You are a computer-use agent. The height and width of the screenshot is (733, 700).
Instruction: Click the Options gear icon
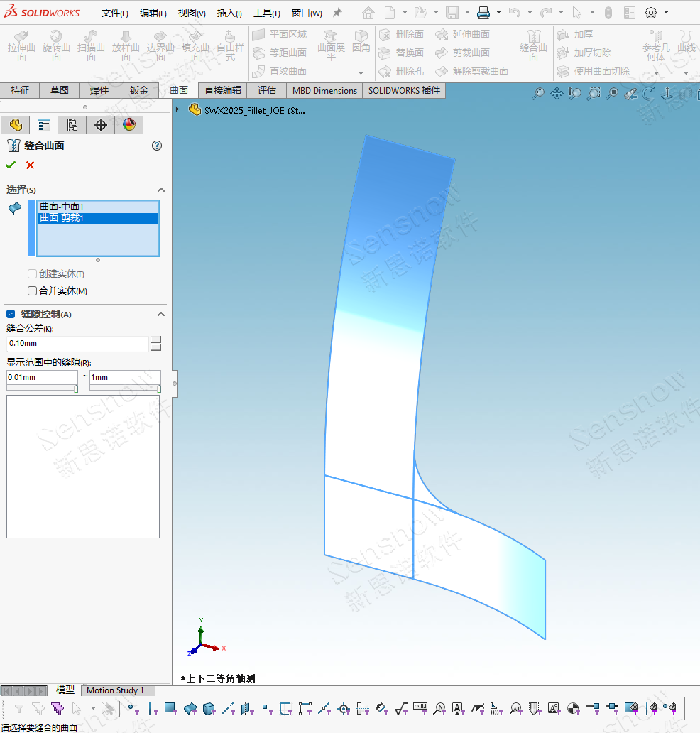pyautogui.click(x=650, y=13)
